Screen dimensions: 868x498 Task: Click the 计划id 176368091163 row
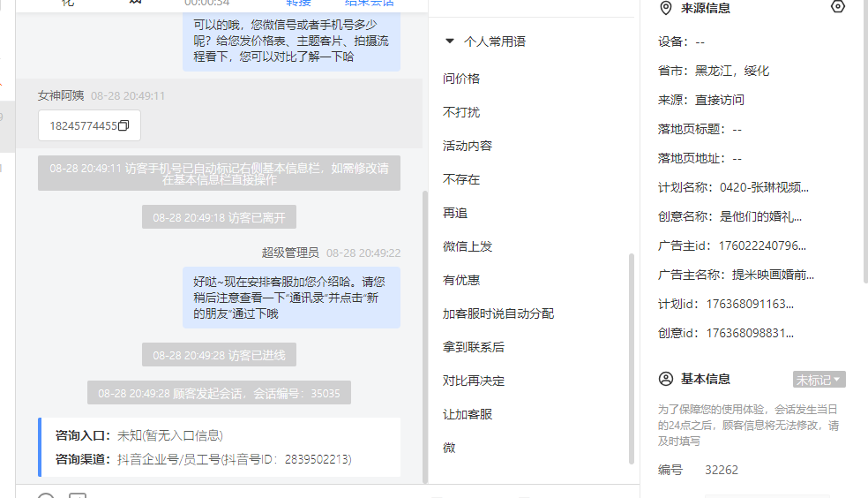(x=726, y=304)
